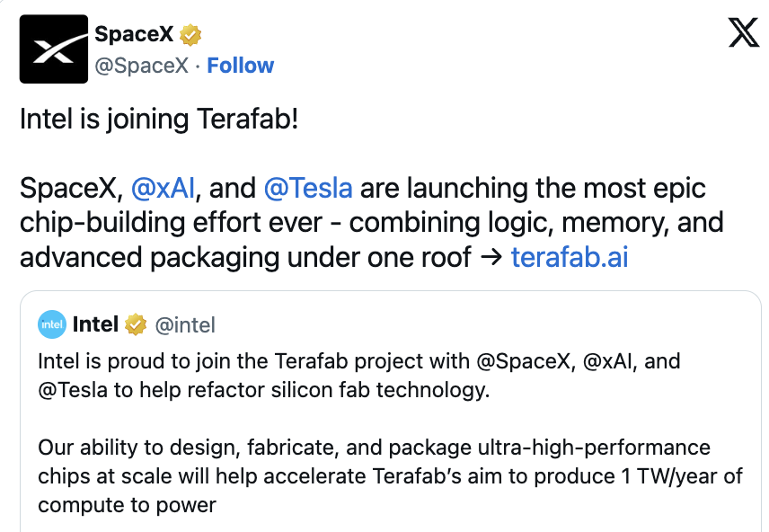This screenshot has width=769, height=532.
Task: Click the @intel handle in quoted tweet
Action: [x=188, y=324]
